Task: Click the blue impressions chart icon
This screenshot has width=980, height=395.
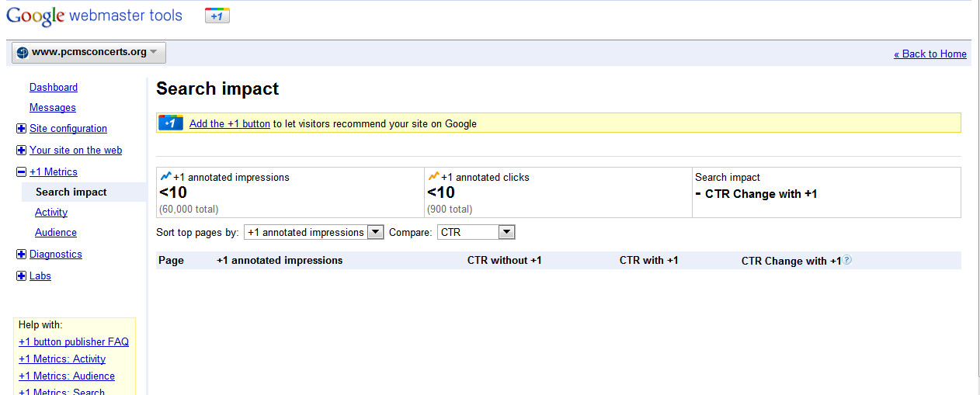Action: point(165,176)
